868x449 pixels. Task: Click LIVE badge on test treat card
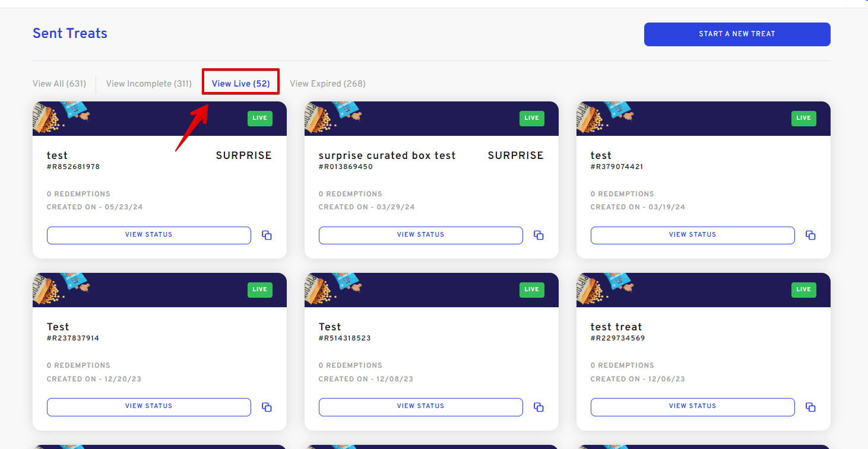point(803,289)
